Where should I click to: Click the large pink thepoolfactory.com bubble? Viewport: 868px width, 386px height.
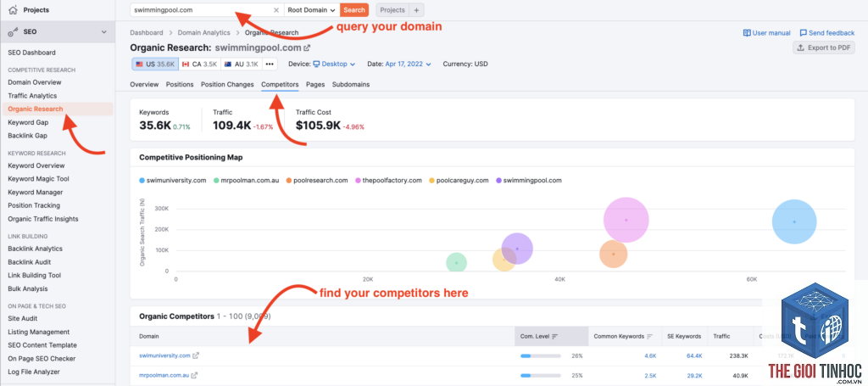(626, 220)
